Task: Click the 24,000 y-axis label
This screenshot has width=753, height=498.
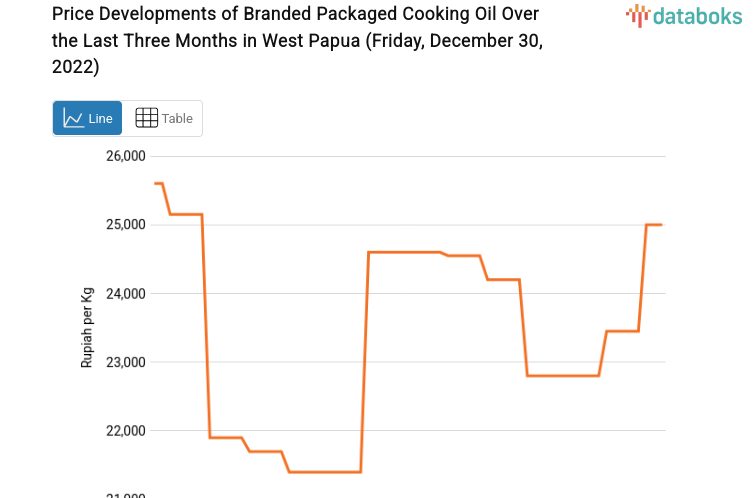Action: click(x=126, y=294)
